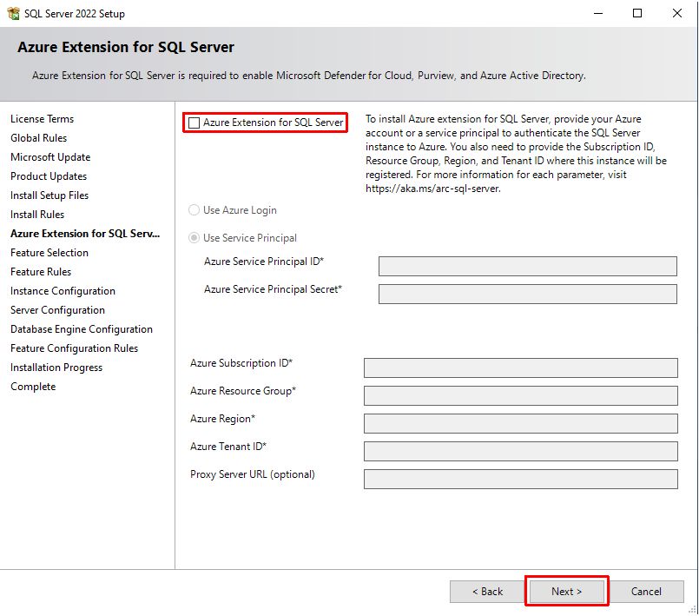This screenshot has height=616, width=699.
Task: Select the Use Azure Login radio button
Action: [195, 210]
